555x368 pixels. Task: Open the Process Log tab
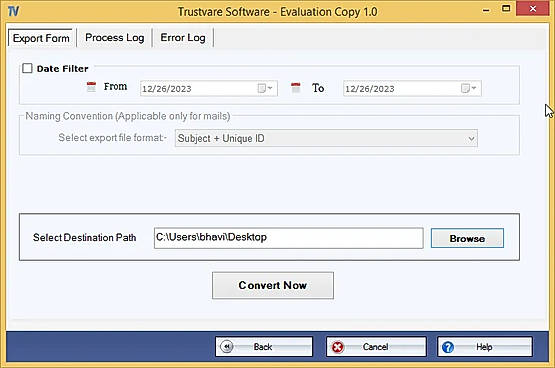(x=115, y=38)
